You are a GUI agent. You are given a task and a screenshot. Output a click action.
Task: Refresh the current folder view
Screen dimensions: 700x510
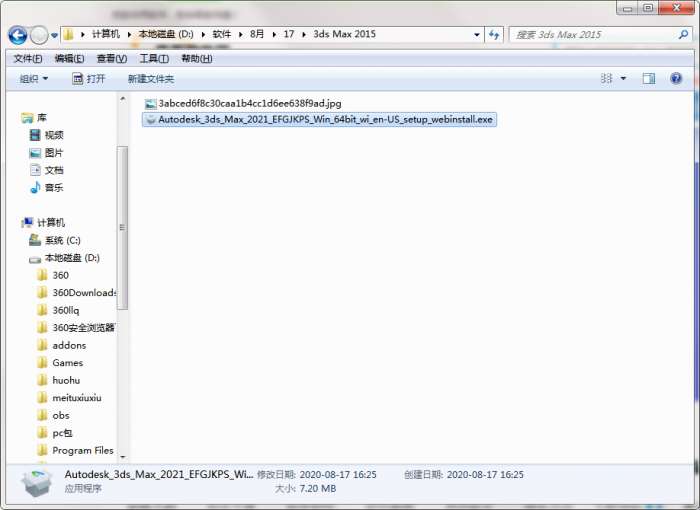(x=494, y=34)
